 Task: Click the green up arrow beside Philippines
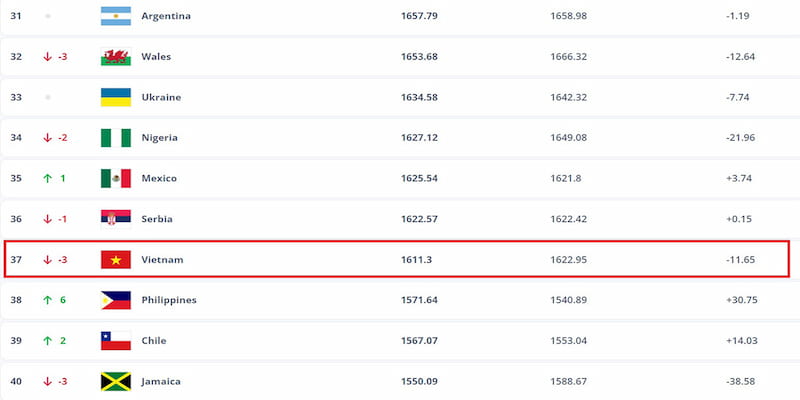tap(47, 300)
